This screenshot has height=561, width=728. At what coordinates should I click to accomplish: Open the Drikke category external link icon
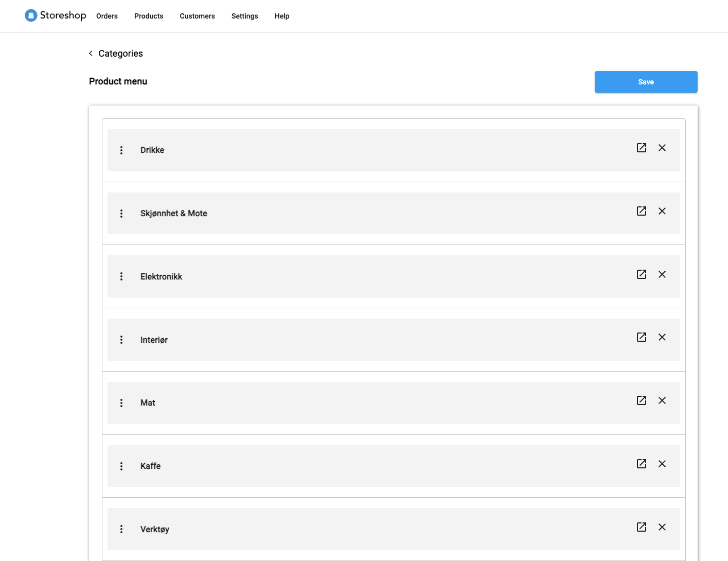(x=642, y=148)
